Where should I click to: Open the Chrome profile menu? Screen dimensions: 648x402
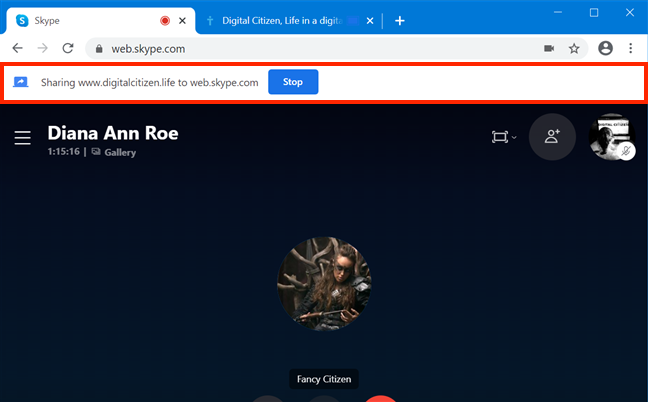605,48
